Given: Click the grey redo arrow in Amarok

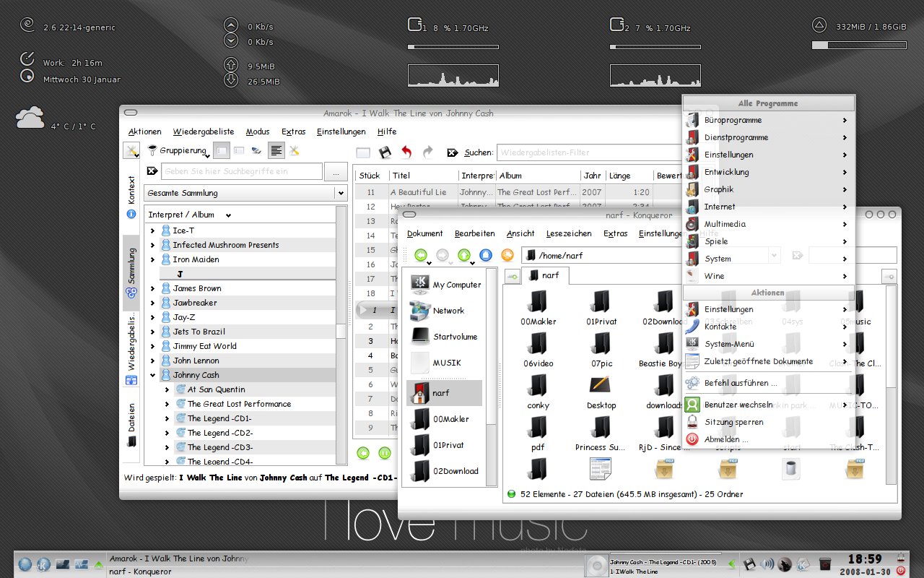Looking at the screenshot, I should 427,152.
